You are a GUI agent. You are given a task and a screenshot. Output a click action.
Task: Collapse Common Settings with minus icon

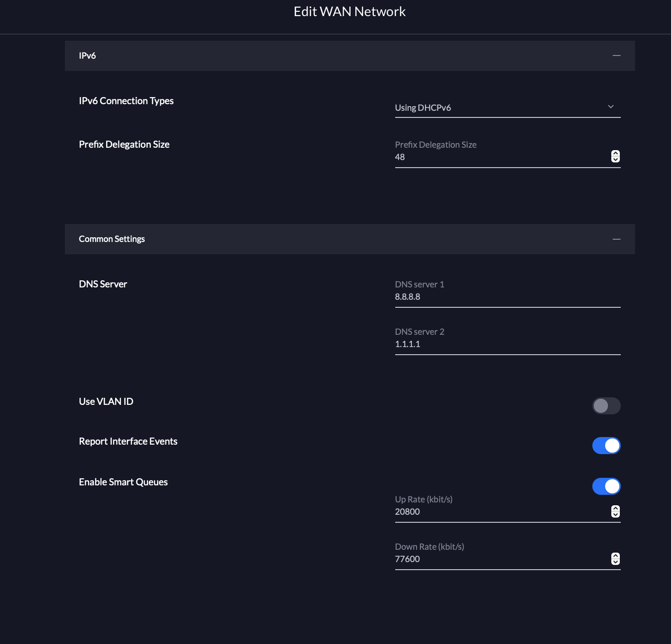(616, 239)
